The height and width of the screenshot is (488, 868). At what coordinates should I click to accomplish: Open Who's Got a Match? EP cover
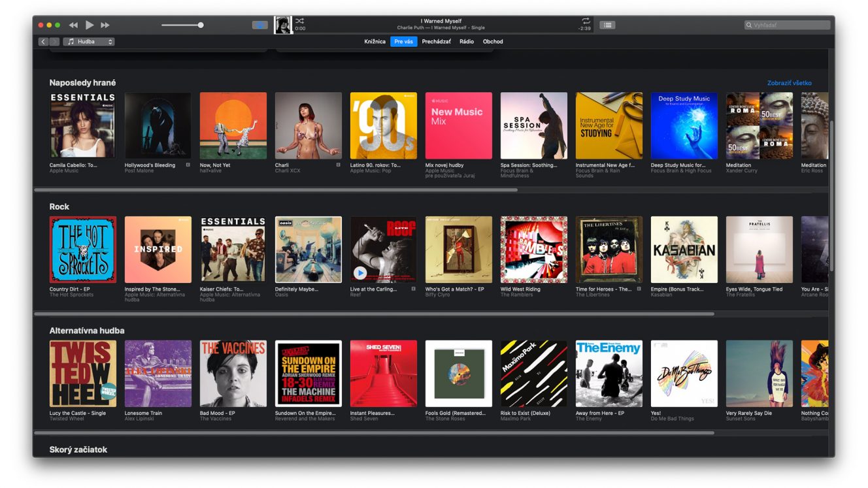459,250
